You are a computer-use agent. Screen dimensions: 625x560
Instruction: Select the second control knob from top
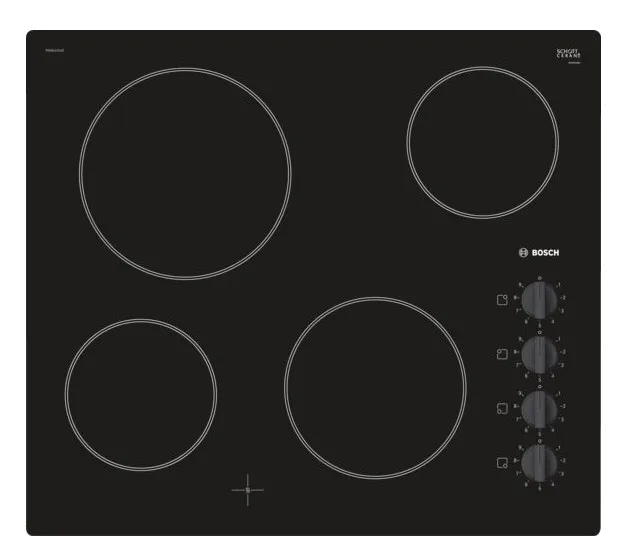click(x=539, y=353)
